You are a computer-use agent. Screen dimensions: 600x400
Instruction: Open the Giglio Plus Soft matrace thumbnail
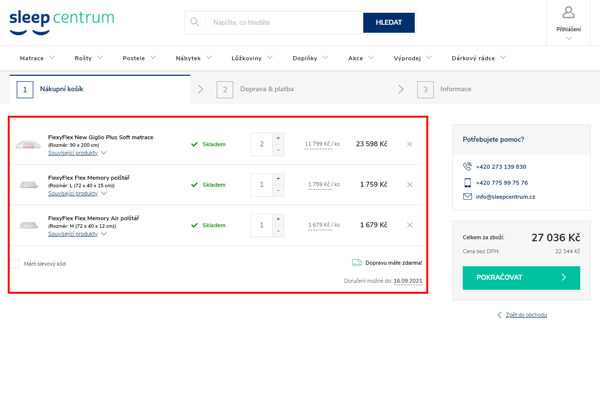[x=28, y=144]
